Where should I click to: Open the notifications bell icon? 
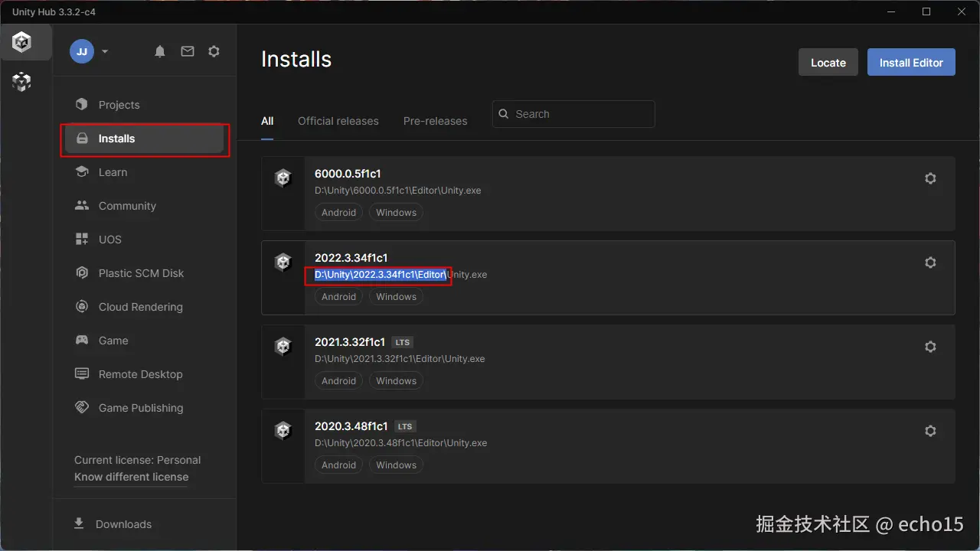click(160, 51)
